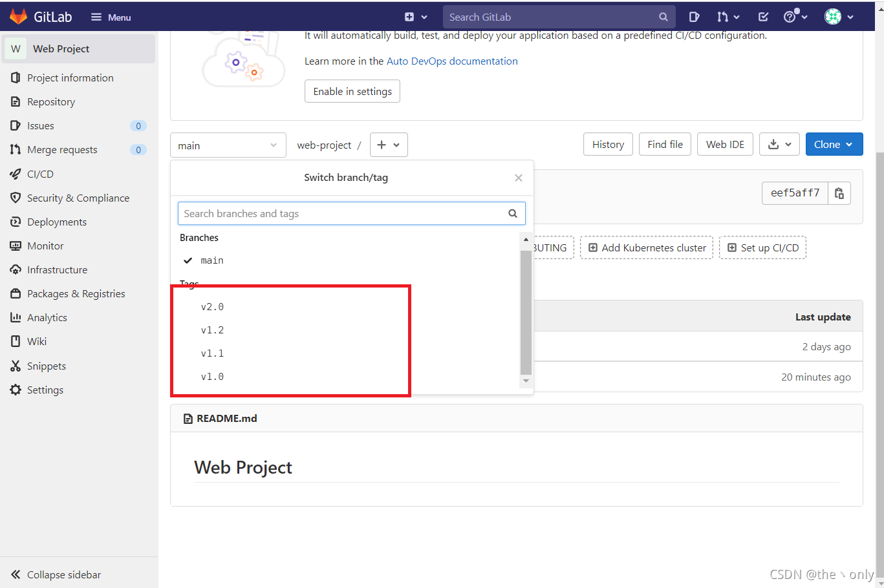Viewport: 884px width, 588px height.
Task: Open the download source code dropdown
Action: (779, 144)
